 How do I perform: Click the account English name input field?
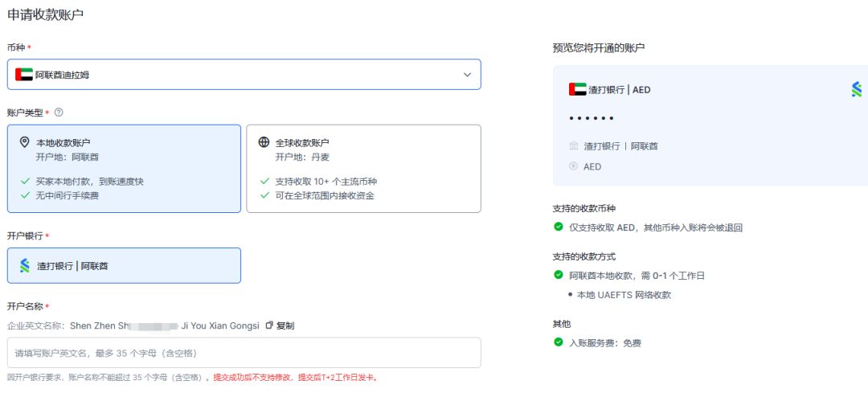244,353
